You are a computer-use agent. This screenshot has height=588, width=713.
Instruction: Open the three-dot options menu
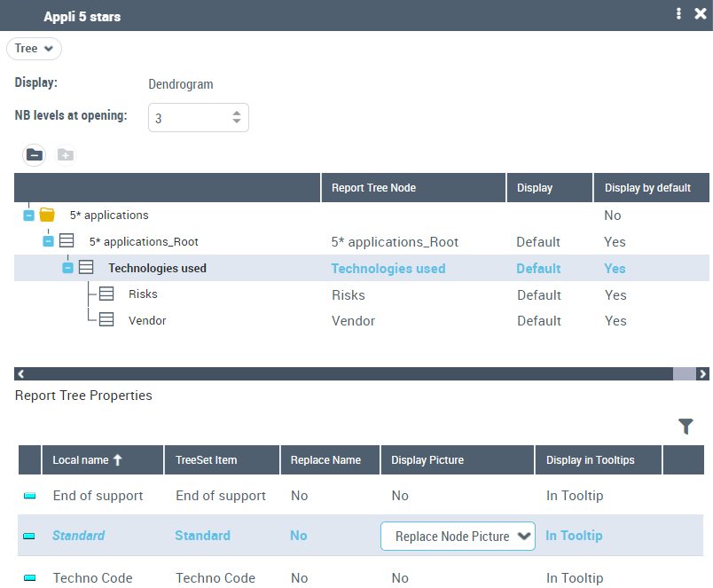click(678, 14)
